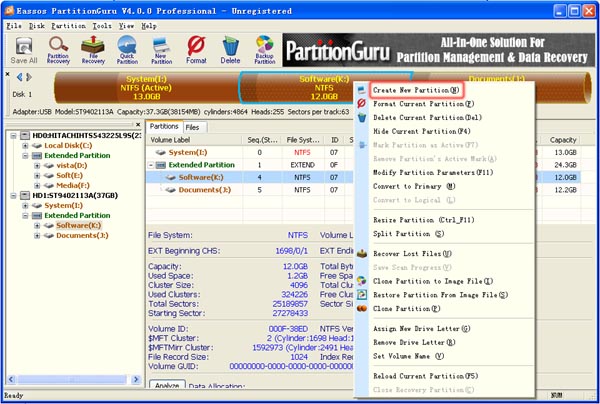Viewport: 600px width, 404px height.
Task: Click Clone Partition menu icon
Action: [x=362, y=308]
